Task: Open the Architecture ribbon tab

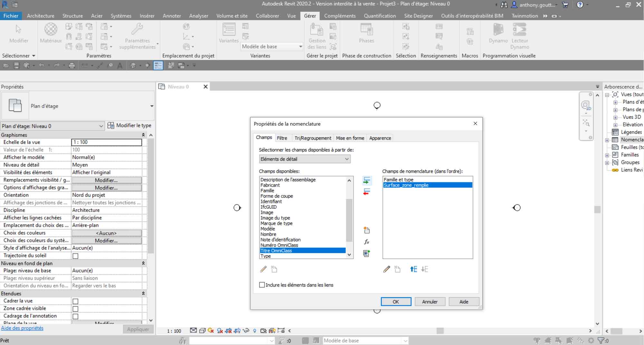Action: click(x=41, y=16)
